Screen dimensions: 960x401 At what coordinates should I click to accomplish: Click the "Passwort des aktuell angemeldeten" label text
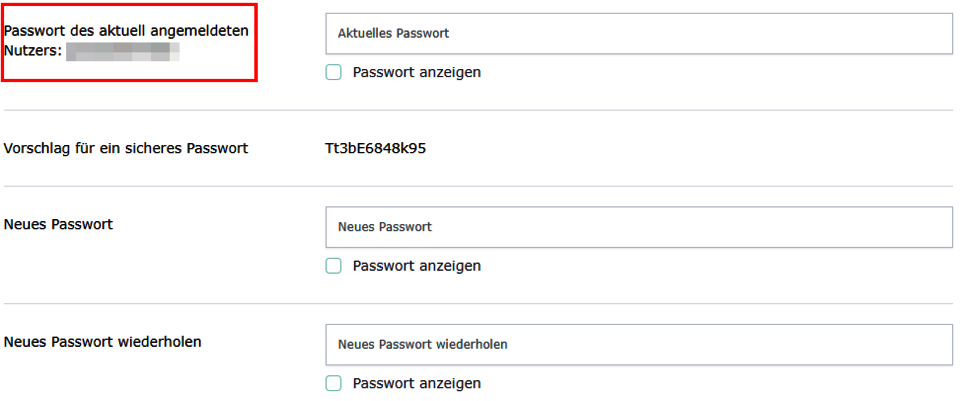pyautogui.click(x=126, y=31)
